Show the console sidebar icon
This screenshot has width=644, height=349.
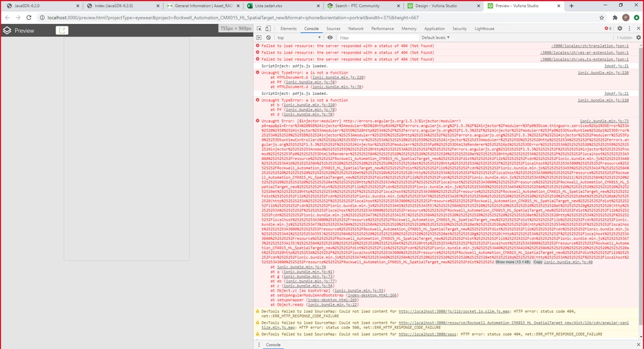(x=259, y=37)
